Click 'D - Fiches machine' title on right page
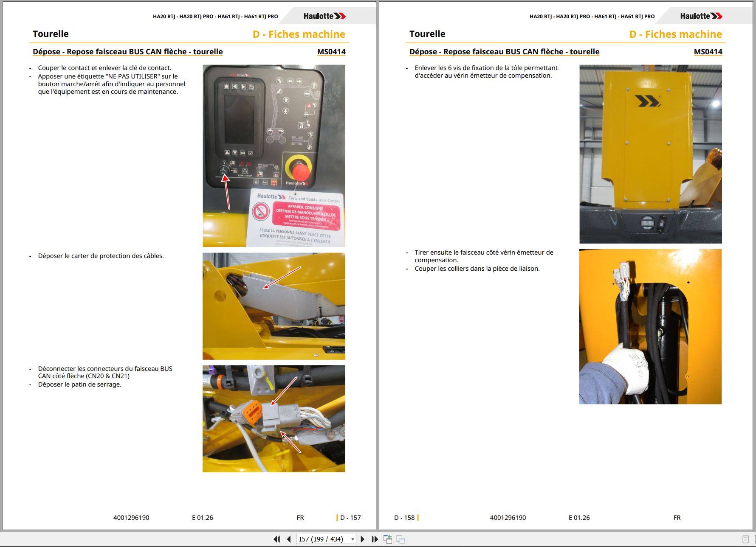This screenshot has width=756, height=547. coord(676,34)
